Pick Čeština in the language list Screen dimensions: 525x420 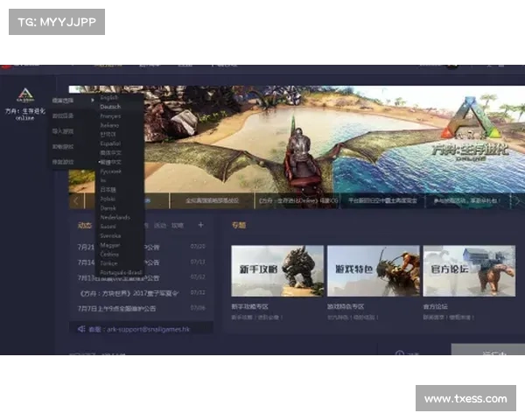(109, 255)
